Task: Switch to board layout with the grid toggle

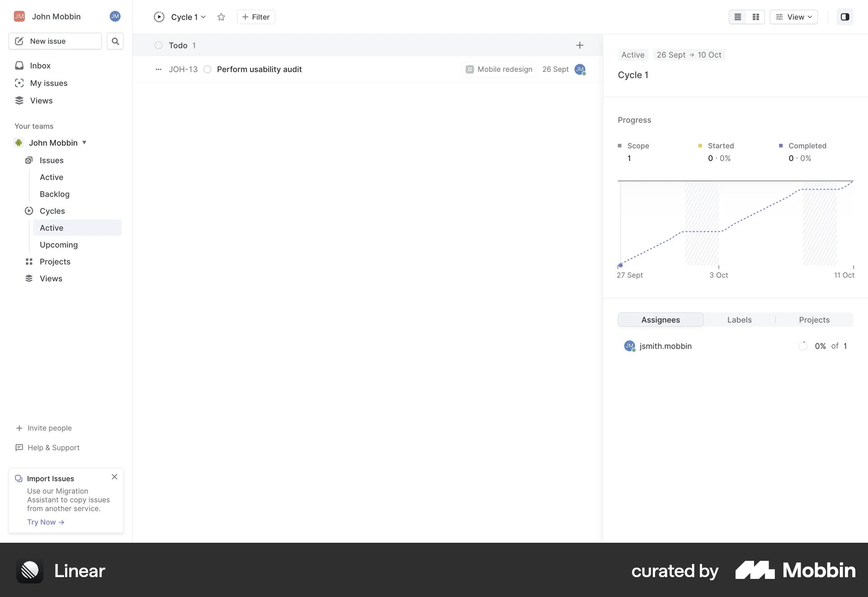Action: [x=755, y=17]
